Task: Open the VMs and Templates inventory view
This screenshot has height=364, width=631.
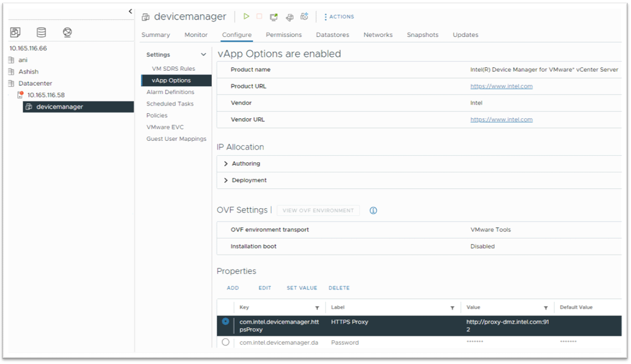Action: point(15,33)
